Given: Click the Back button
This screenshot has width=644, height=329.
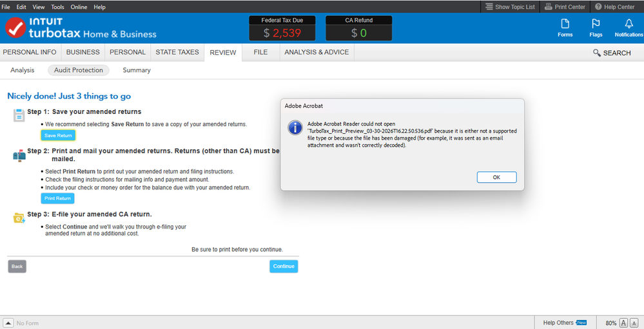Looking at the screenshot, I should coord(17,267).
